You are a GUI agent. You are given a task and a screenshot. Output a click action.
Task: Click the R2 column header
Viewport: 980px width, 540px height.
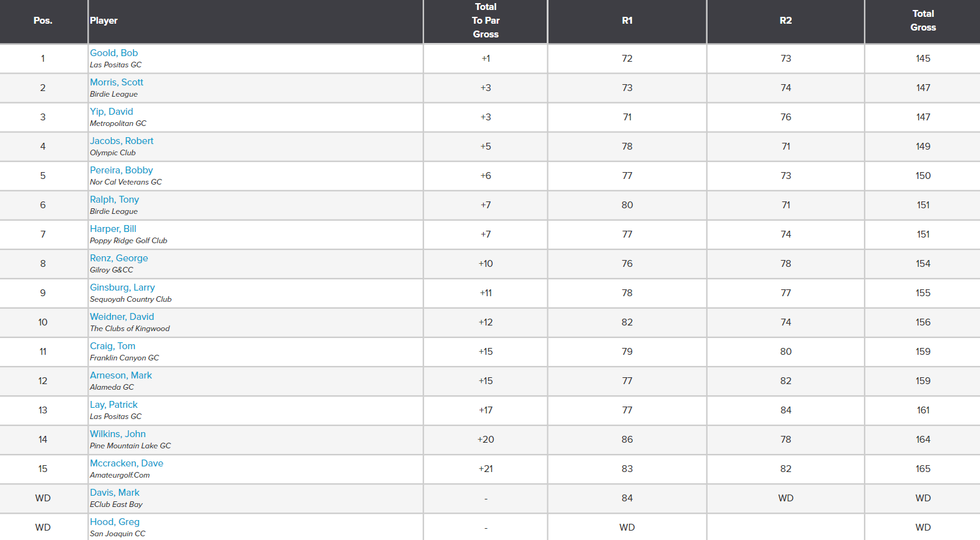(785, 21)
